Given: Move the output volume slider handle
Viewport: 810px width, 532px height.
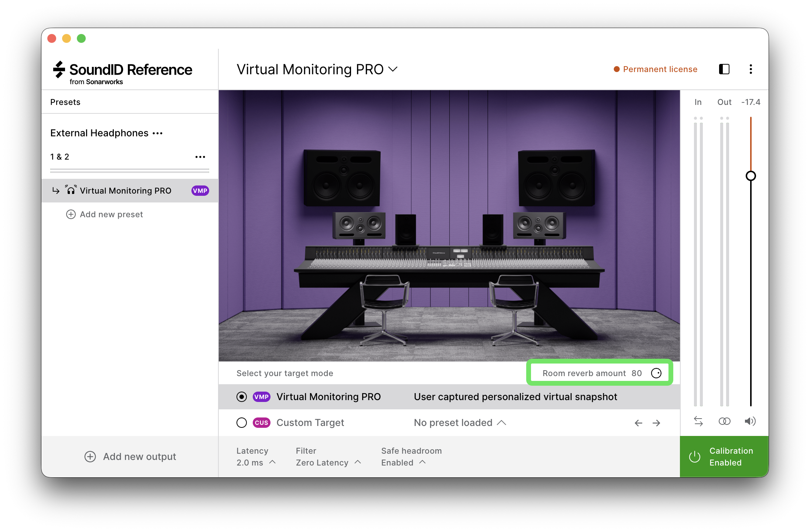Looking at the screenshot, I should pyautogui.click(x=751, y=176).
